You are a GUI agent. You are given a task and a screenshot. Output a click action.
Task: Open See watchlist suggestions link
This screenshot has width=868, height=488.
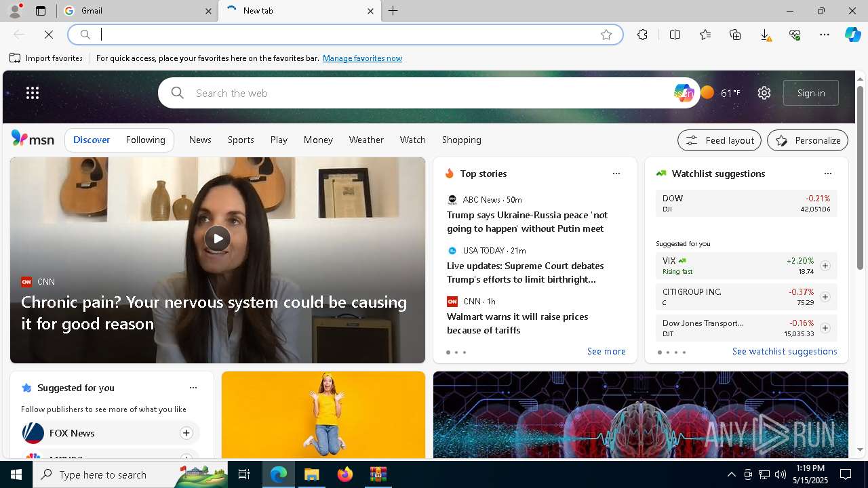pyautogui.click(x=785, y=351)
